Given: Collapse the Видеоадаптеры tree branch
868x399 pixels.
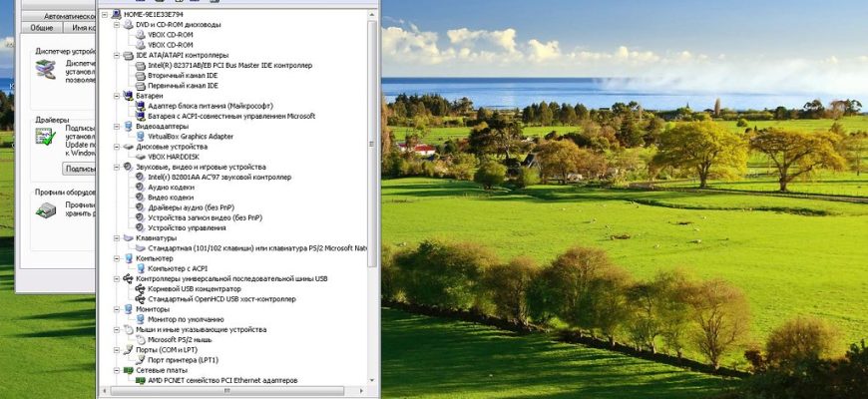Looking at the screenshot, I should coord(116,127).
